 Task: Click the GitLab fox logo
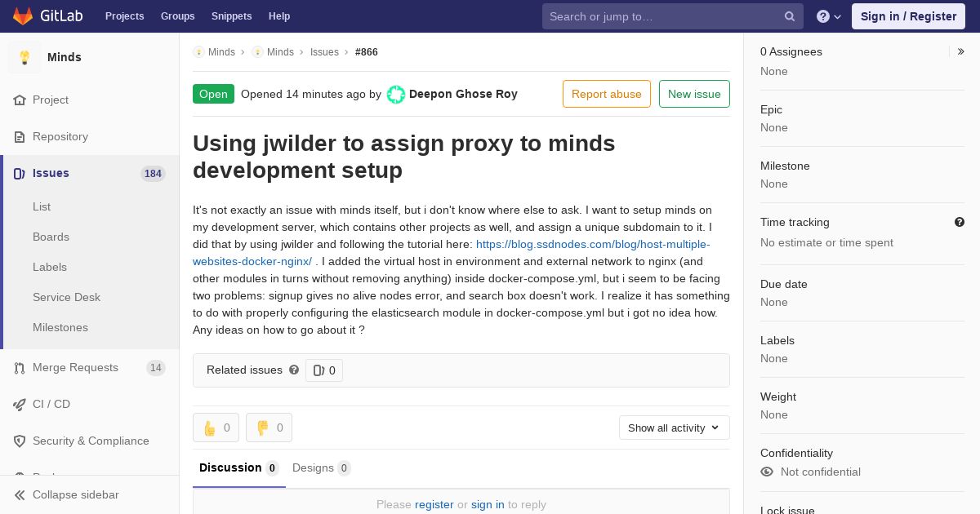(23, 16)
